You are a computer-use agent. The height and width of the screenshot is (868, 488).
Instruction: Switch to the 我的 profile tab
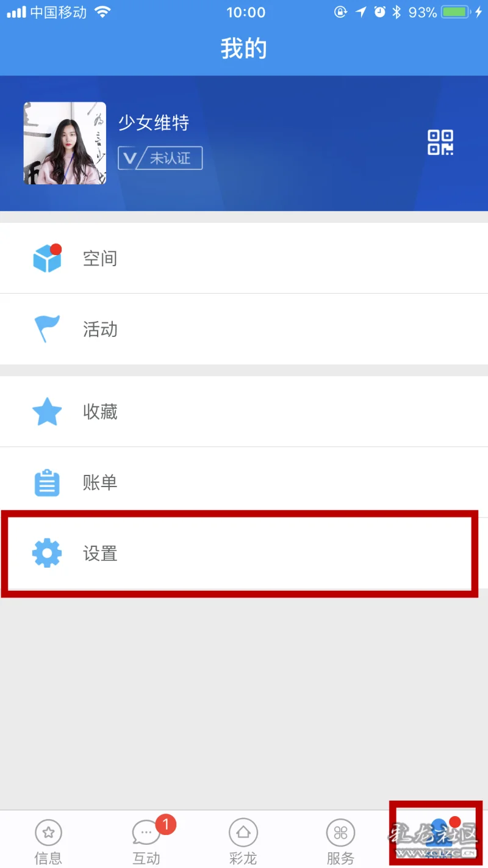pyautogui.click(x=437, y=834)
